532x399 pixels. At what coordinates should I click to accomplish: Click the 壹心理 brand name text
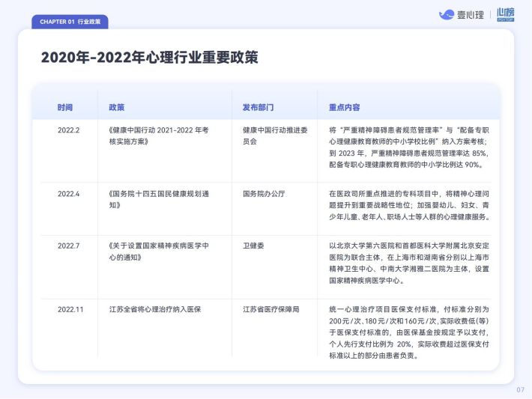[471, 15]
